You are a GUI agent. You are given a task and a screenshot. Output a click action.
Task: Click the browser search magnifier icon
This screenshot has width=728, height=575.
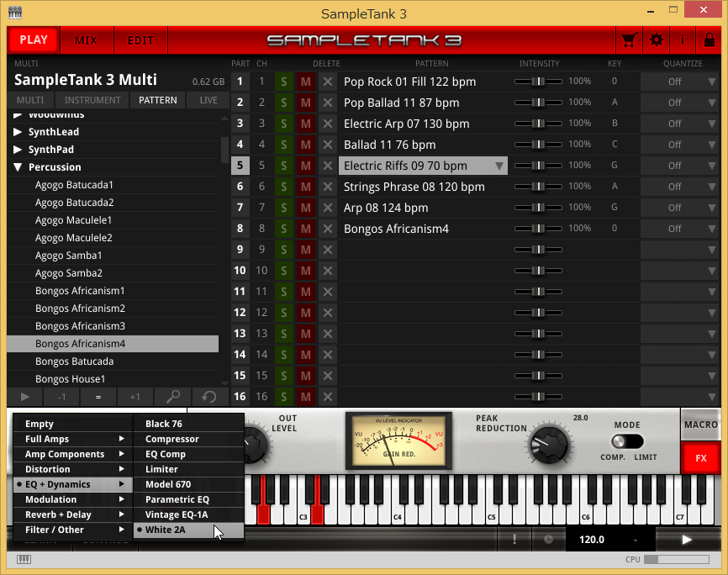(172, 397)
